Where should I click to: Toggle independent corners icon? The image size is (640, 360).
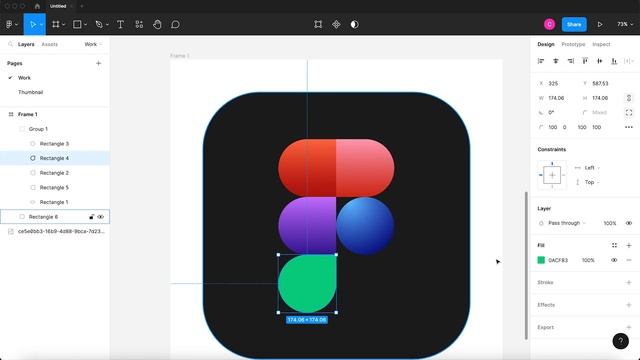coord(629,113)
